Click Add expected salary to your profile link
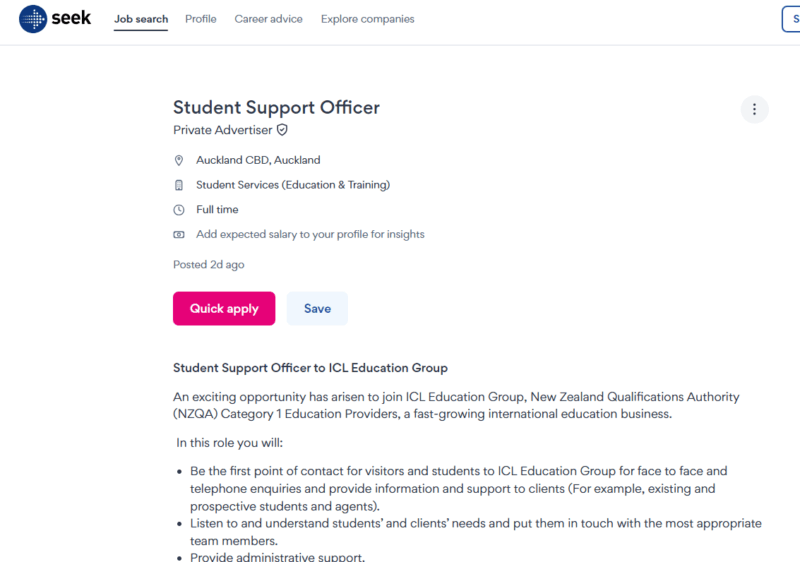The width and height of the screenshot is (800, 562). click(x=310, y=234)
